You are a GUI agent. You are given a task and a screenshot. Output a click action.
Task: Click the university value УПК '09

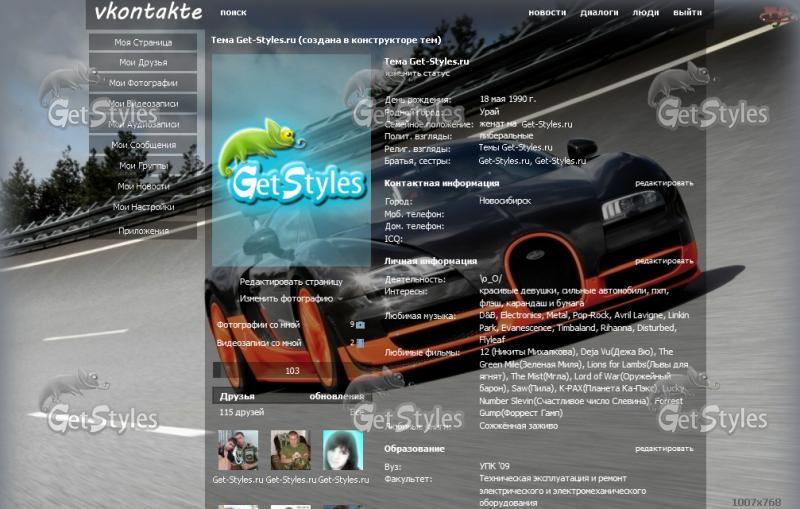tap(494, 466)
